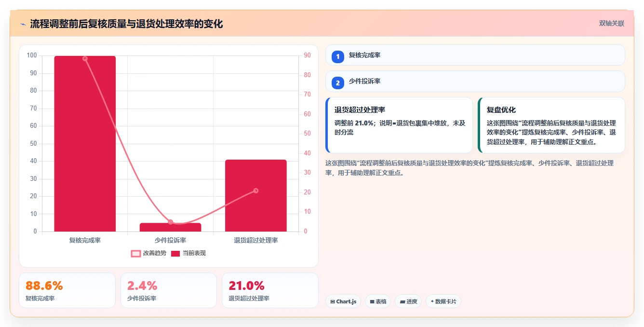Image resolution: width=644 pixels, height=327 pixels.
Task: Click the 双轴关联 label in header
Action: point(611,24)
